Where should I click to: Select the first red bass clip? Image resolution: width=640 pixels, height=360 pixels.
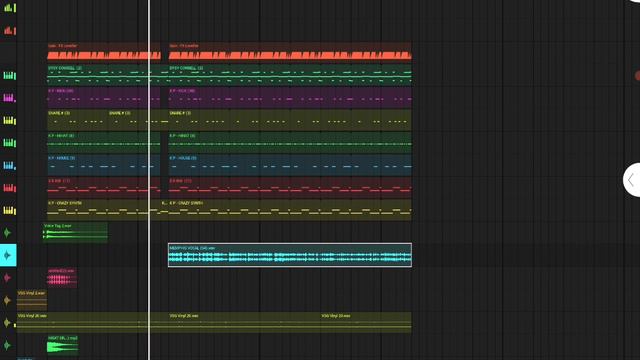[104, 188]
